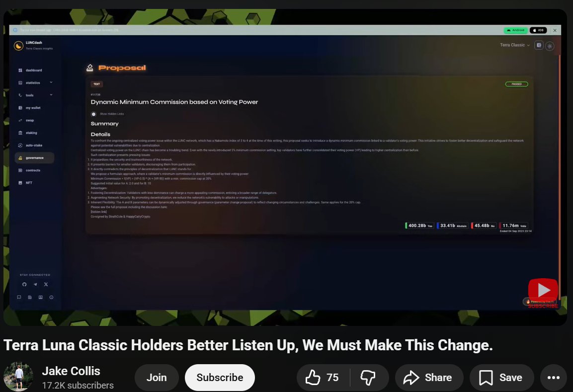Save the video to a playlist
Viewport: 573px width, 392px height.
click(502, 378)
